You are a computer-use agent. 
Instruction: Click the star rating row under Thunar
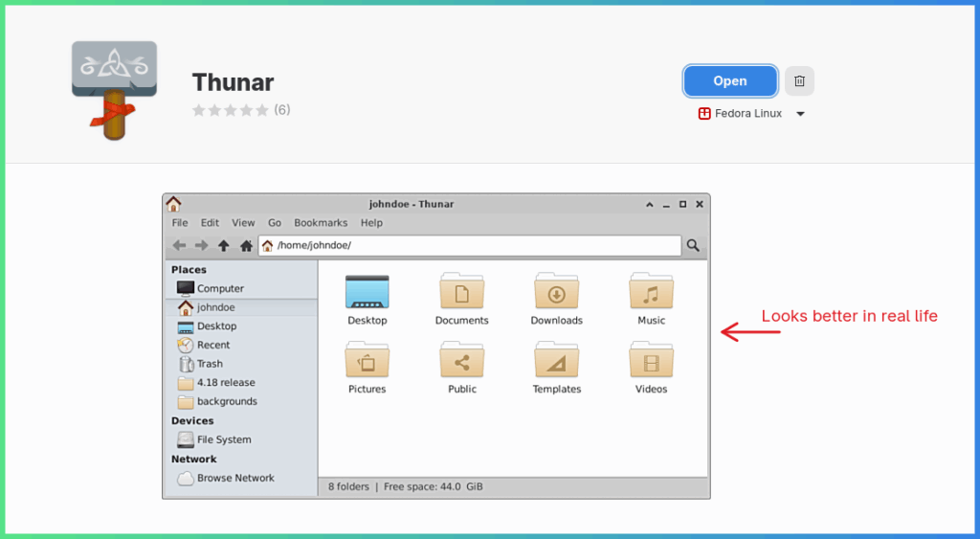231,110
